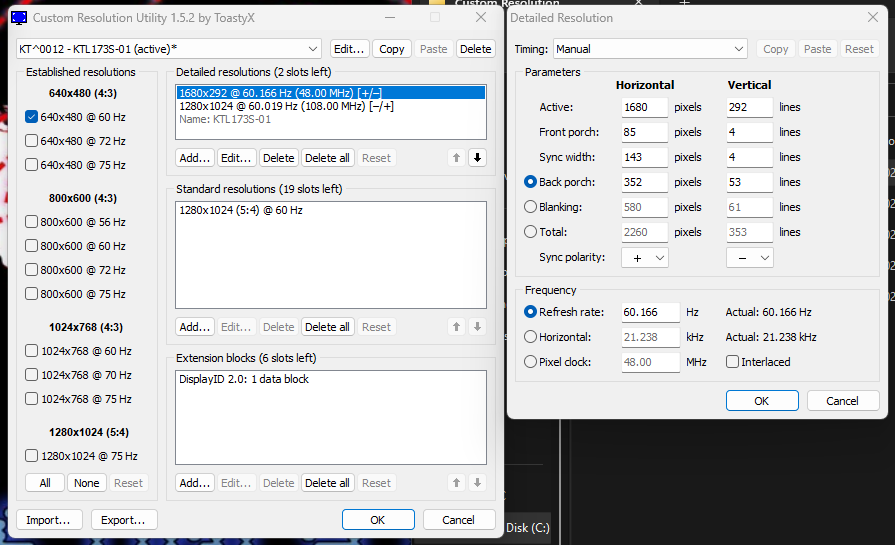Viewport: 895px width, 545px height.
Task: Select the Blanking radio button
Action: 531,207
